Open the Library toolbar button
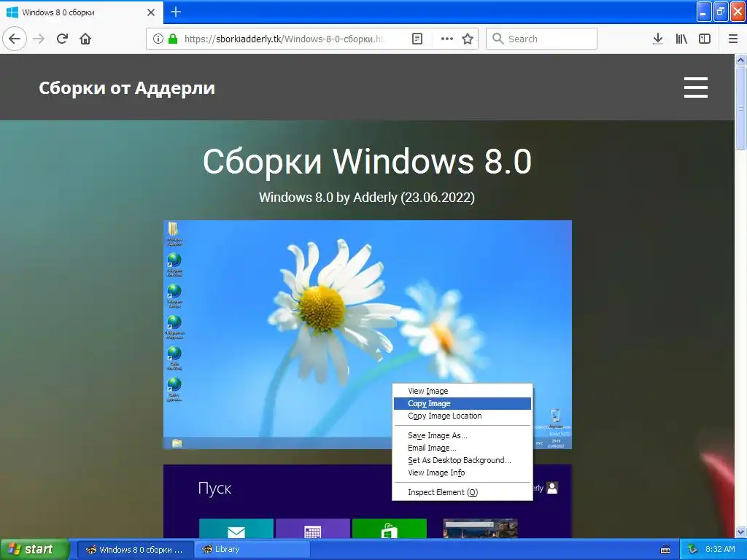 (681, 39)
